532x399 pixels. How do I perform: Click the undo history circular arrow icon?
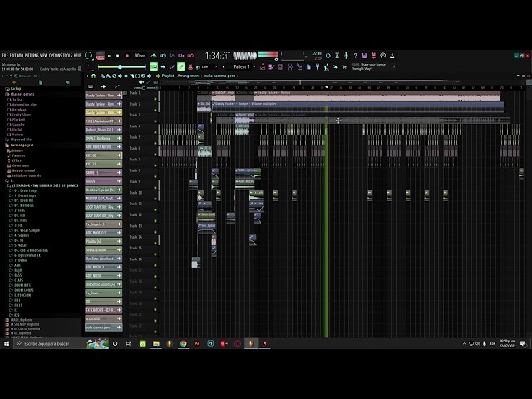328,56
